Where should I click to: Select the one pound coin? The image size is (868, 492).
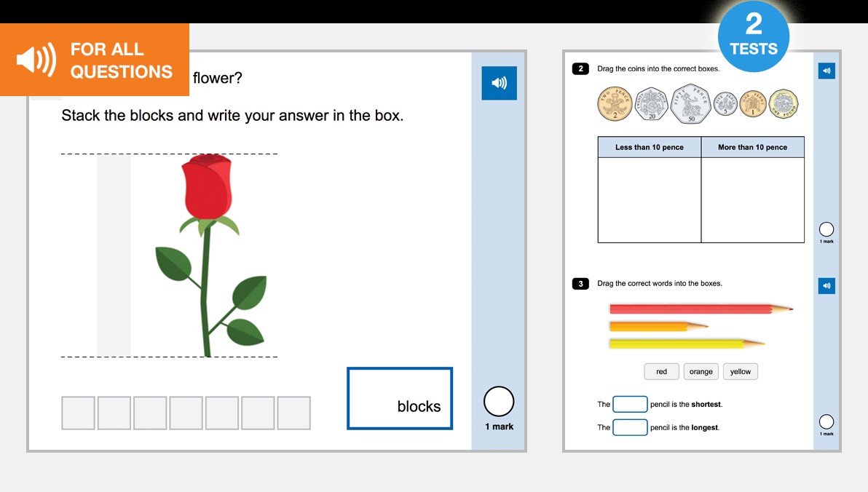(784, 103)
